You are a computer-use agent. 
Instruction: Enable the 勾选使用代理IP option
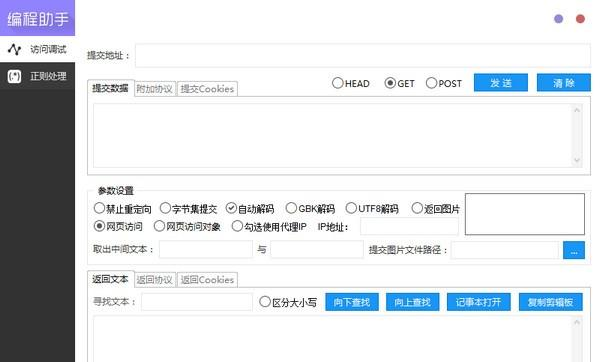[269, 227]
